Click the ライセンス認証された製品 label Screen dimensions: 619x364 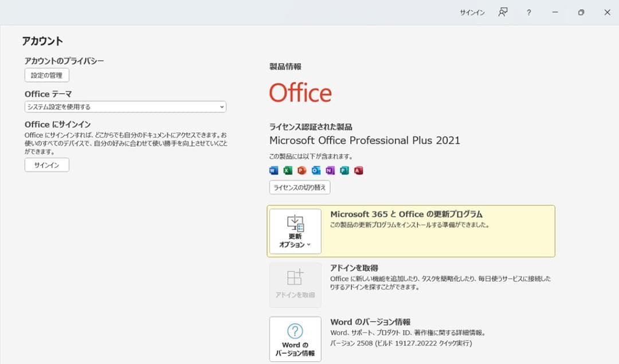coord(311,127)
